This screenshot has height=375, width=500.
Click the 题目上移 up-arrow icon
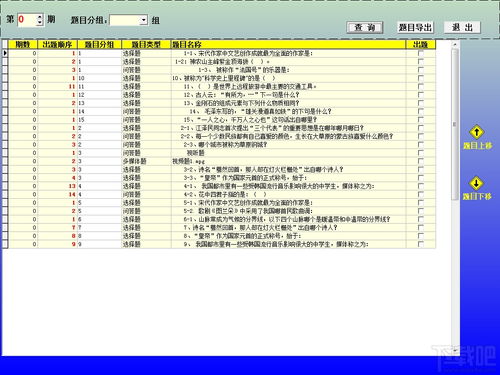[x=477, y=132]
